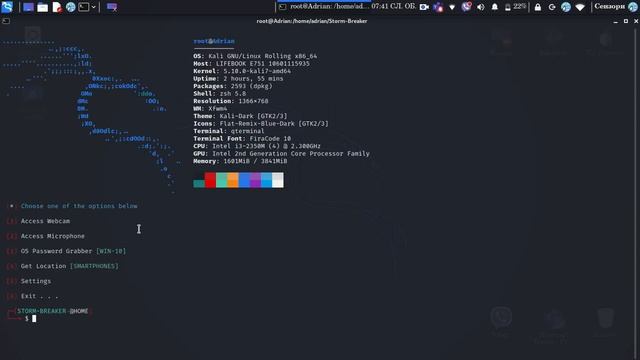The height and width of the screenshot is (360, 640).
Task: Click the 'Get Location' option text
Action: pyautogui.click(x=43, y=266)
